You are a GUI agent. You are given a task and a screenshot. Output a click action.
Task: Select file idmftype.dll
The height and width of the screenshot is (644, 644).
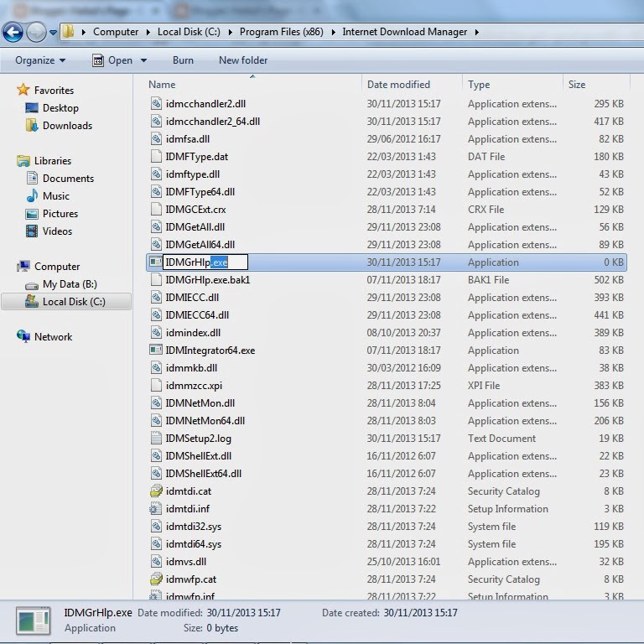coord(193,174)
